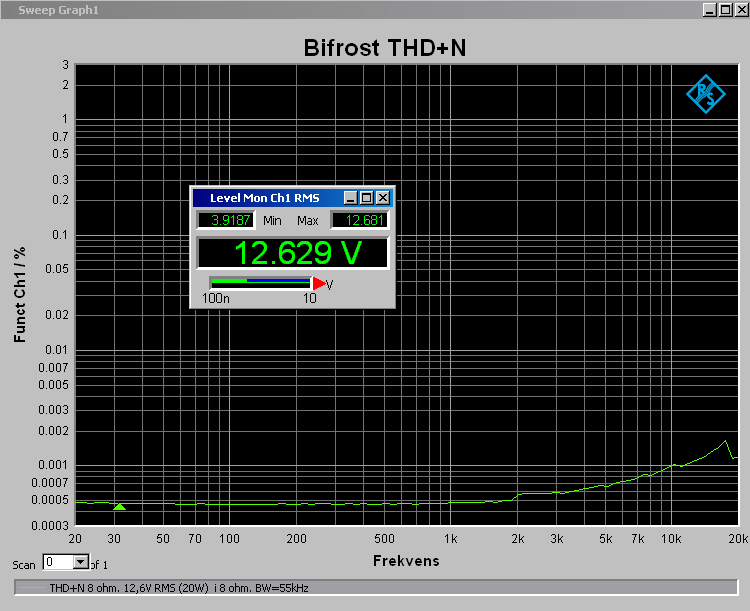Screen dimensions: 750x611
Task: Click the Frekvens axis label
Action: 406,560
